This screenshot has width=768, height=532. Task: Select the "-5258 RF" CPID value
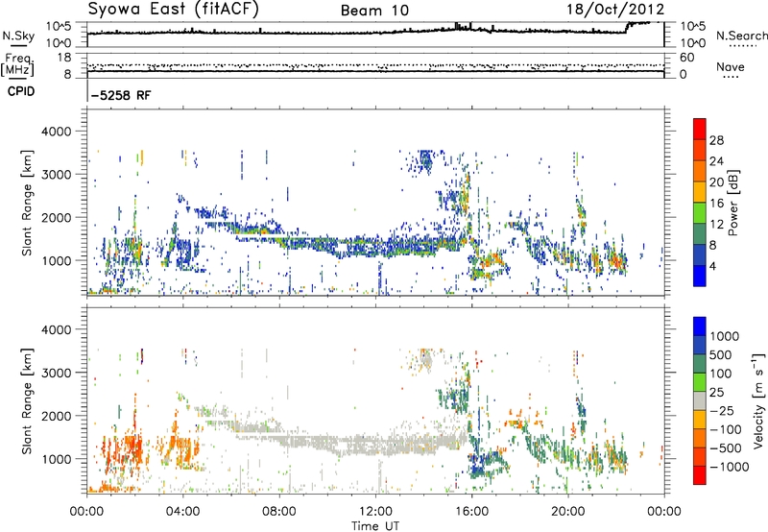[x=121, y=95]
